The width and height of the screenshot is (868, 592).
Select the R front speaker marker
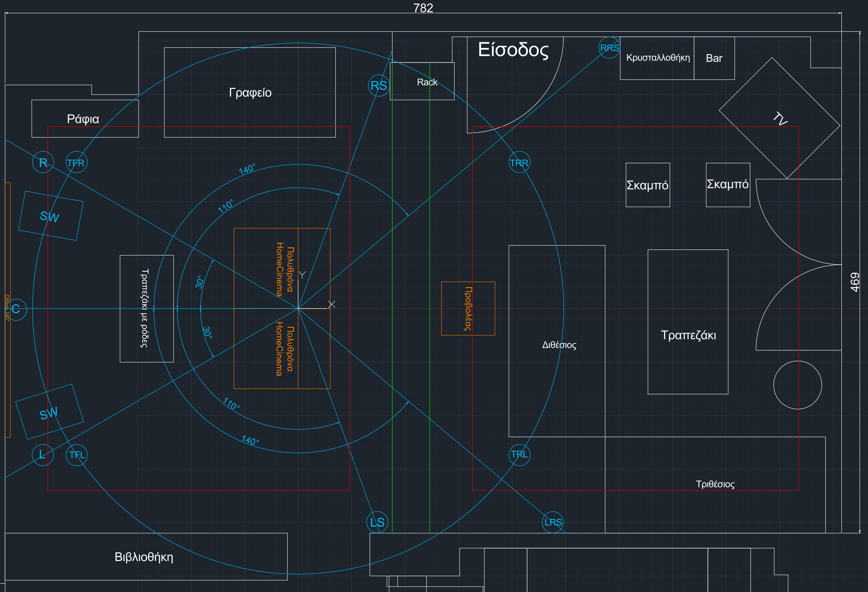[43, 162]
